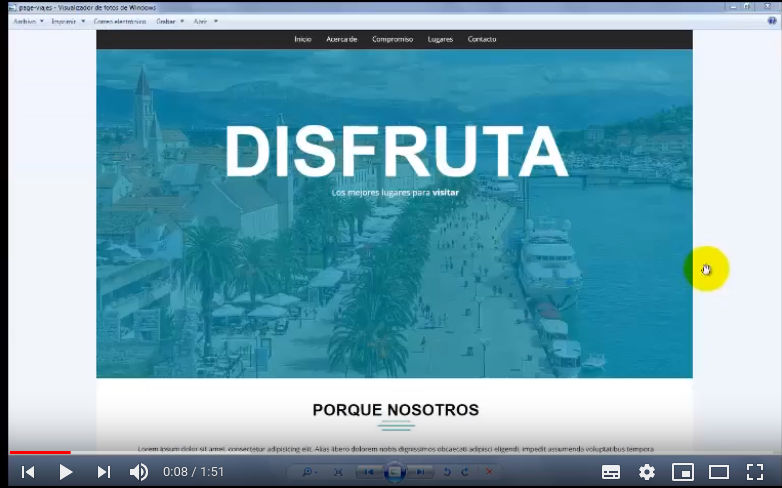Rotate photo counterclockwise
The width and height of the screenshot is (782, 488).
(447, 472)
